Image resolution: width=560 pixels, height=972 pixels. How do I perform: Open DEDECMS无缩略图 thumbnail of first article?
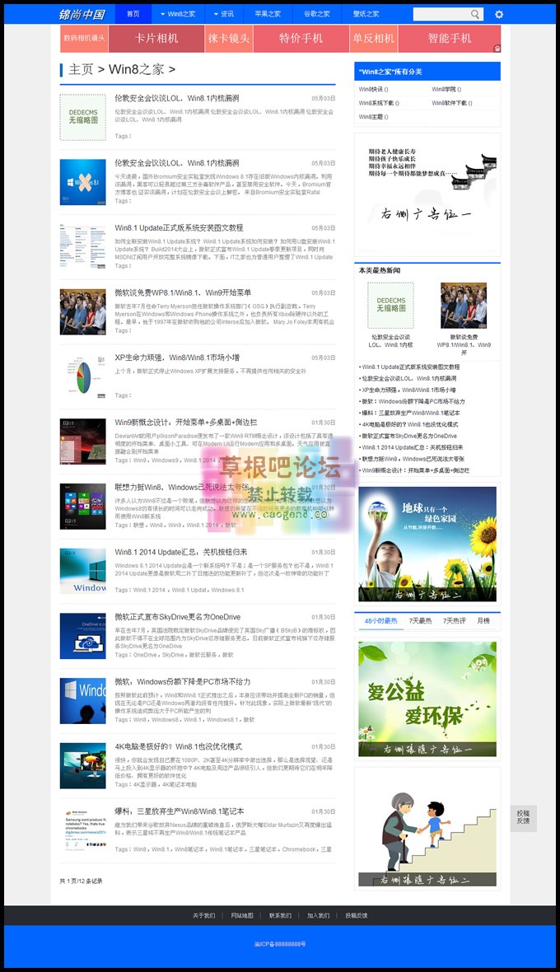click(x=82, y=117)
